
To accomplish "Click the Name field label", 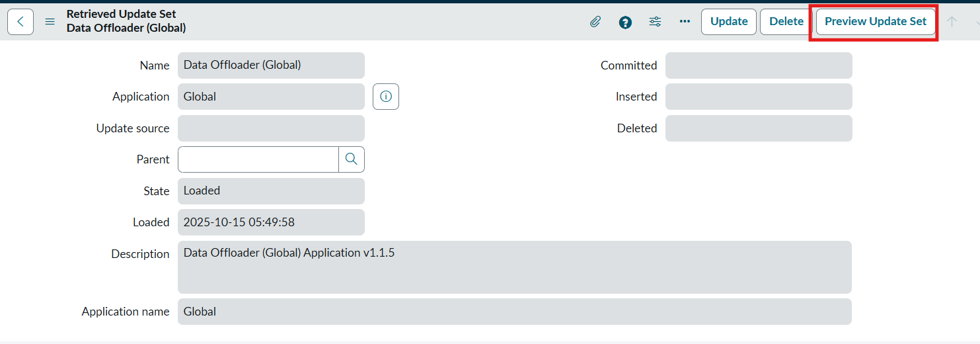I will point(155,65).
